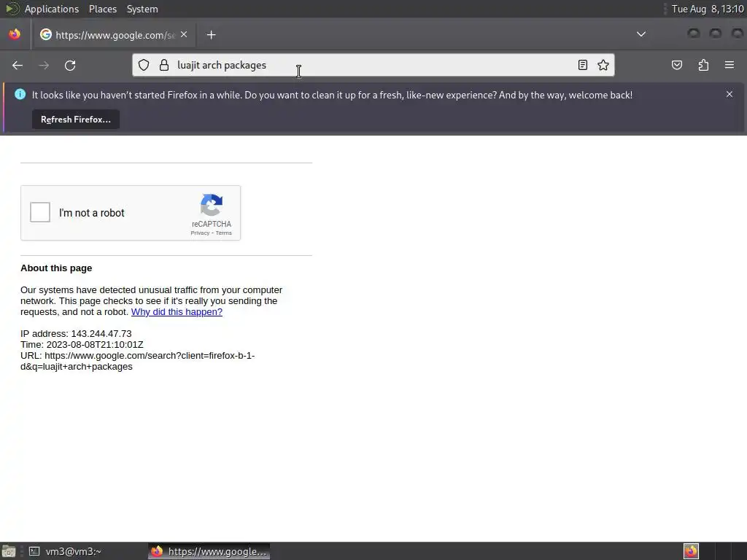Image resolution: width=747 pixels, height=560 pixels.
Task: Open a new tab with plus
Action: 212,35
